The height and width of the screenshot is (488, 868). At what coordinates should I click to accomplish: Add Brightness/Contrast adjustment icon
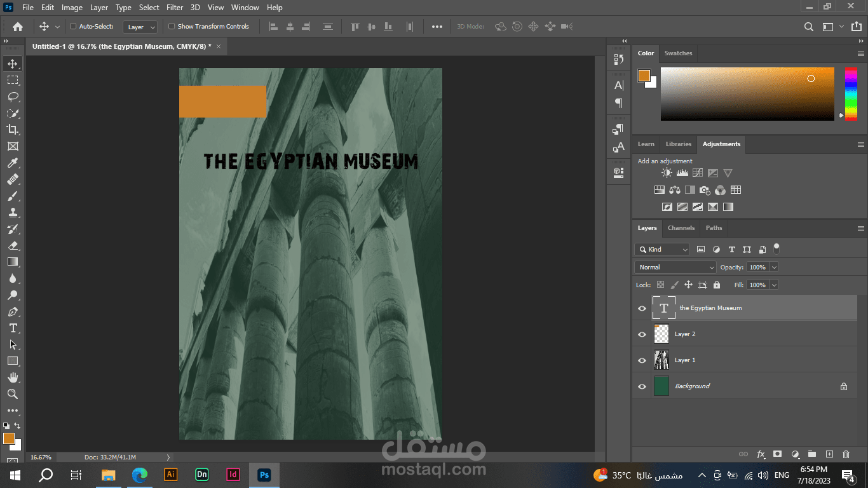tap(666, 173)
